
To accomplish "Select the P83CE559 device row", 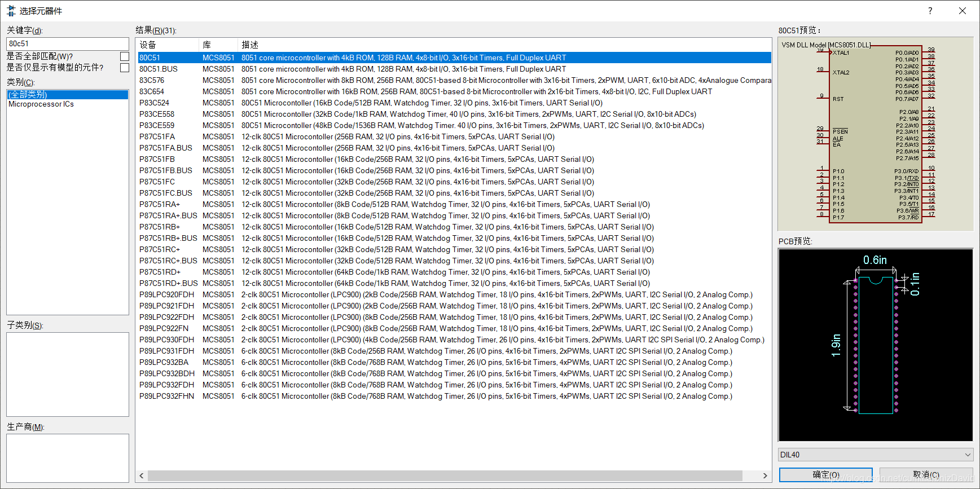I will 454,125.
